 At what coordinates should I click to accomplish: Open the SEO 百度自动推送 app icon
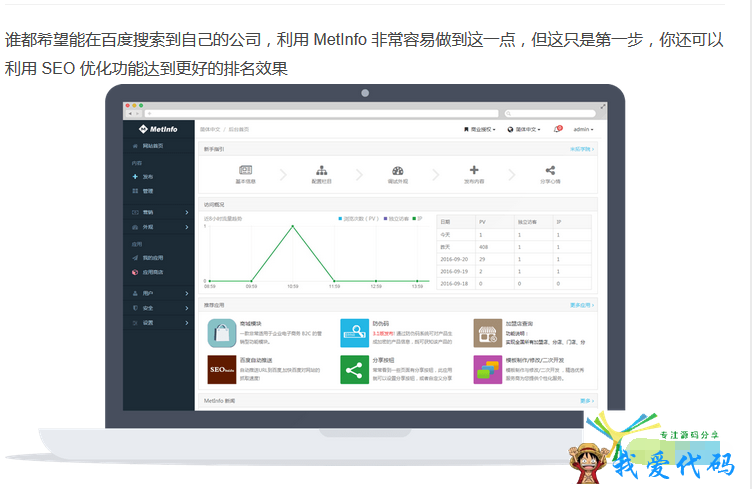pyautogui.click(x=222, y=370)
